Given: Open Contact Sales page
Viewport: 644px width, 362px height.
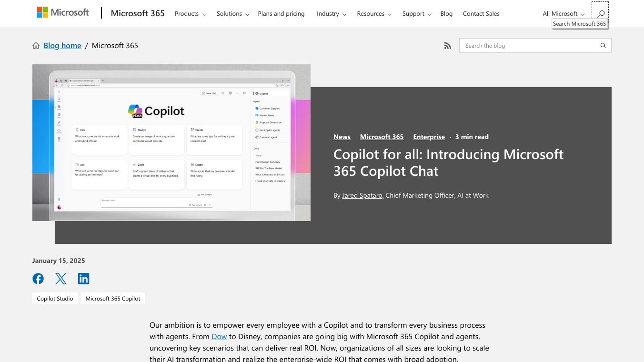Looking at the screenshot, I should coord(481,13).
